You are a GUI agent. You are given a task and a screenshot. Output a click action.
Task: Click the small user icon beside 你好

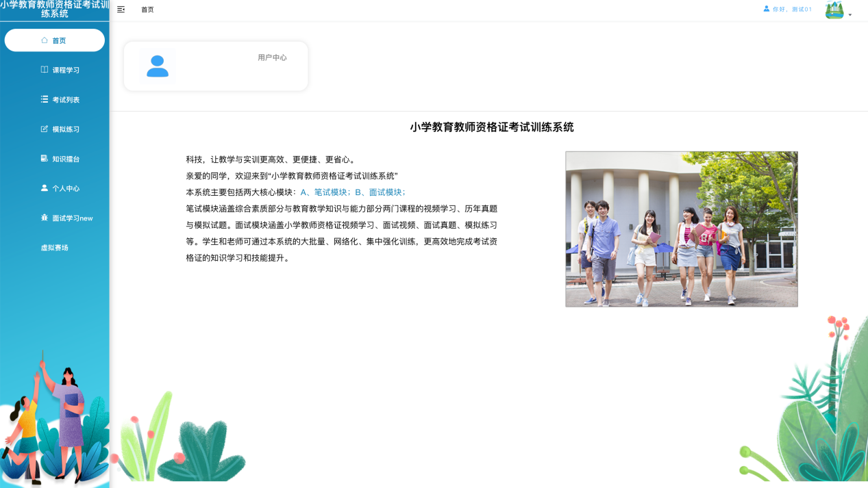click(x=767, y=9)
